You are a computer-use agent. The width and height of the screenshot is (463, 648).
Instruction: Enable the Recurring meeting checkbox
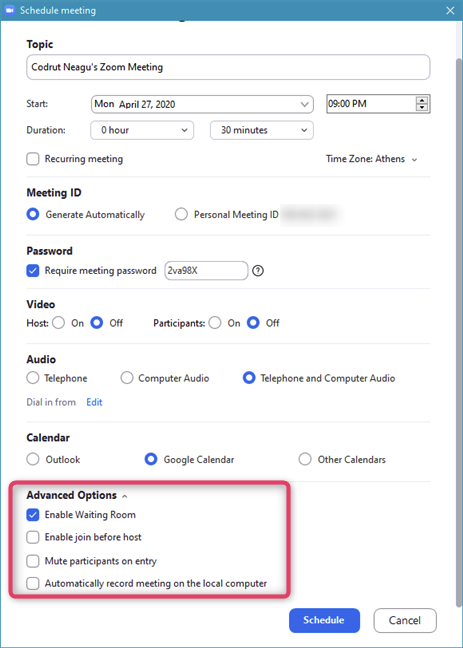(33, 159)
